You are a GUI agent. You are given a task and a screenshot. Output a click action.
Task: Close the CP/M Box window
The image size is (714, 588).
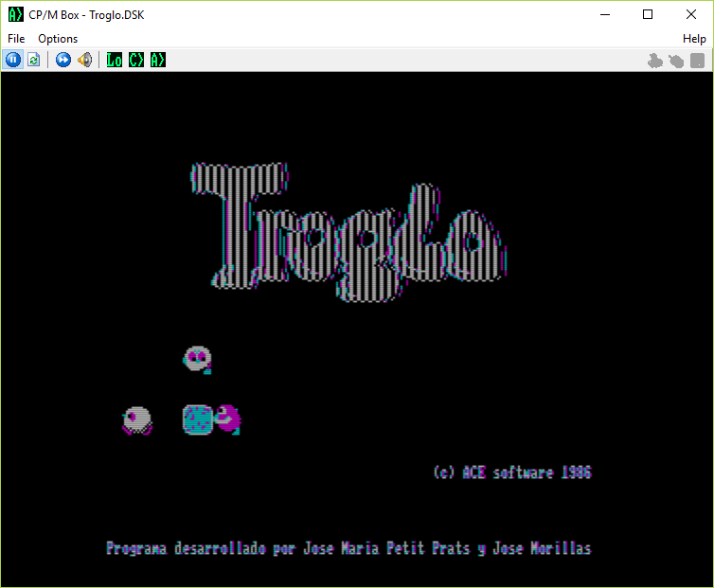point(690,14)
